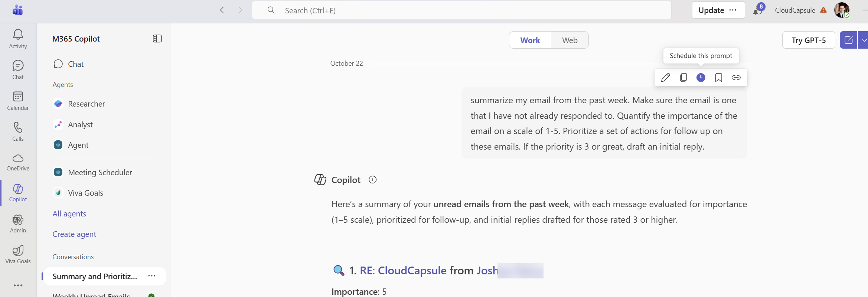This screenshot has height=297, width=868.
Task: Open options for Summary and Prioritiz conversation
Action: (x=151, y=276)
